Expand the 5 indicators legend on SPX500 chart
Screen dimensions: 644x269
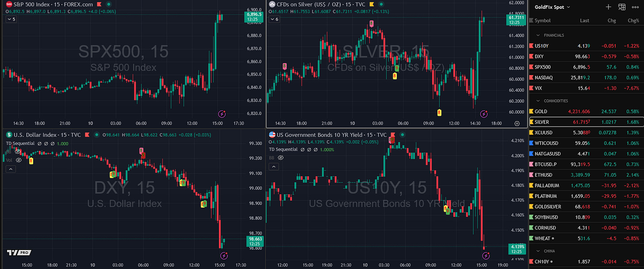(x=11, y=19)
